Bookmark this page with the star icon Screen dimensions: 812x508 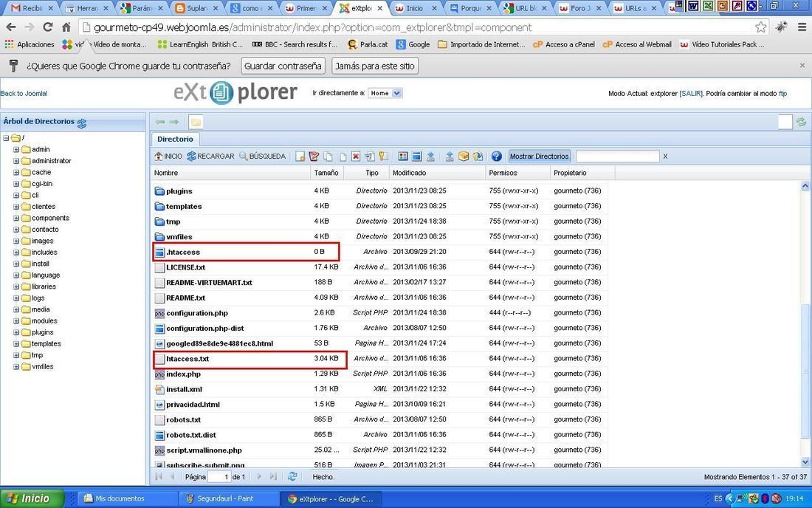click(x=761, y=27)
